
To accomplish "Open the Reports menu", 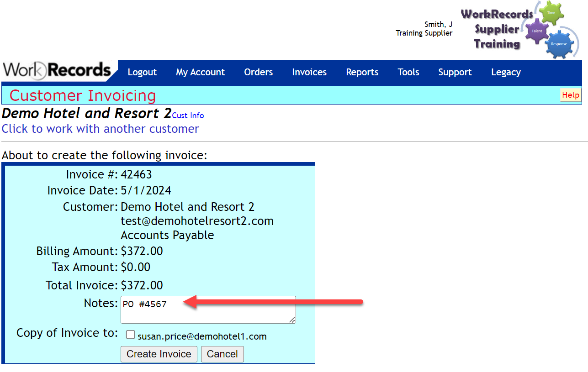I will 362,72.
